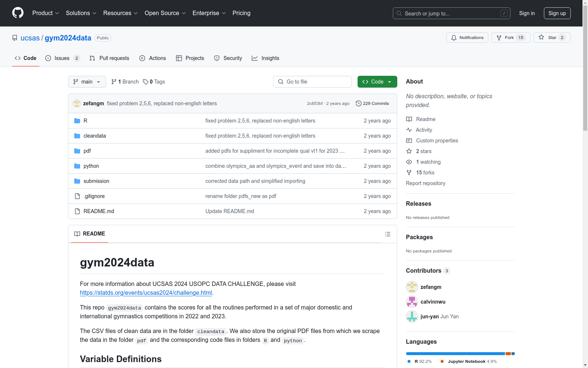Open the Projects tab
This screenshot has width=588, height=368.
tap(190, 58)
